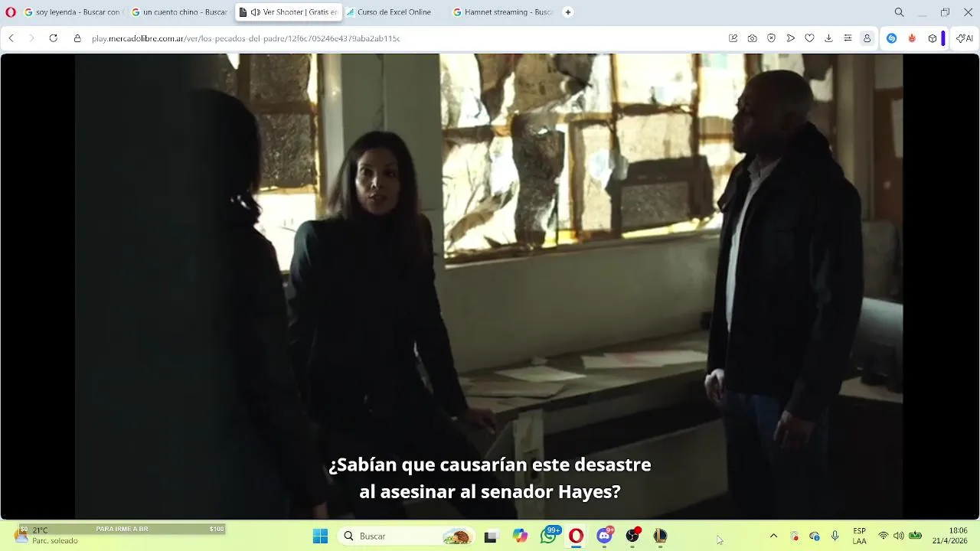Add page to bookmarks heart icon
This screenshot has width=980, height=551.
pyautogui.click(x=809, y=38)
